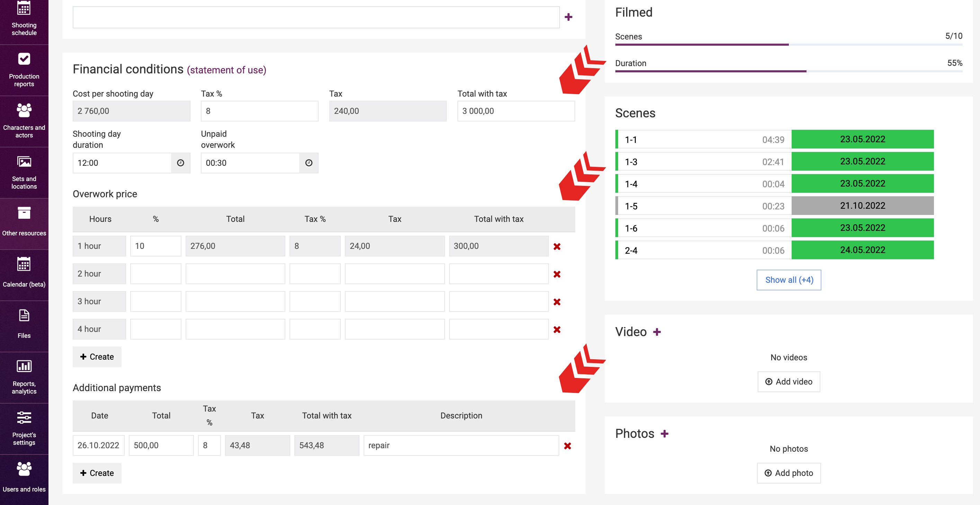Viewport: 980px width, 505px height.
Task: Click 1 hour row total 276,00
Action: [235, 246]
